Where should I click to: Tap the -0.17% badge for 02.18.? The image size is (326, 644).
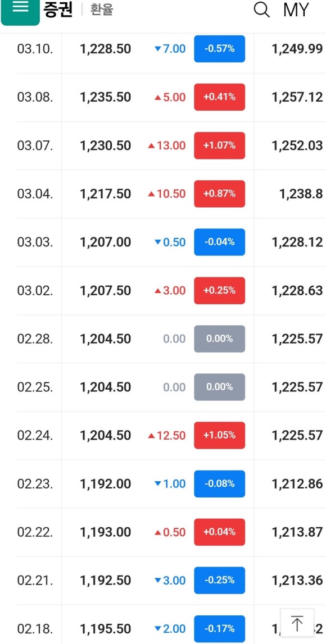pos(220,629)
